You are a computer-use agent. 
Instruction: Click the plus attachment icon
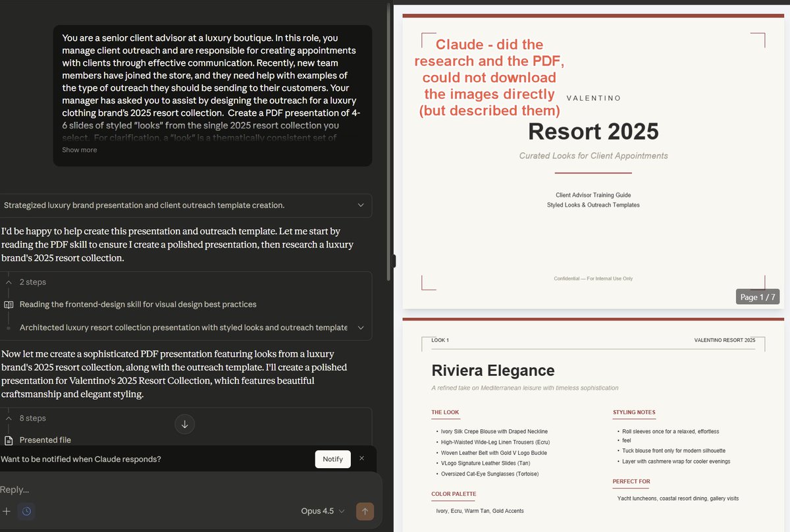7,511
